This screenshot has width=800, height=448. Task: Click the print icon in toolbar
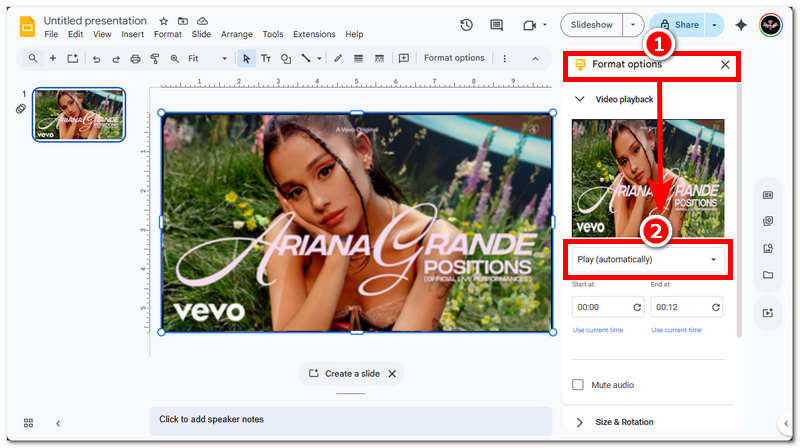pyautogui.click(x=135, y=59)
